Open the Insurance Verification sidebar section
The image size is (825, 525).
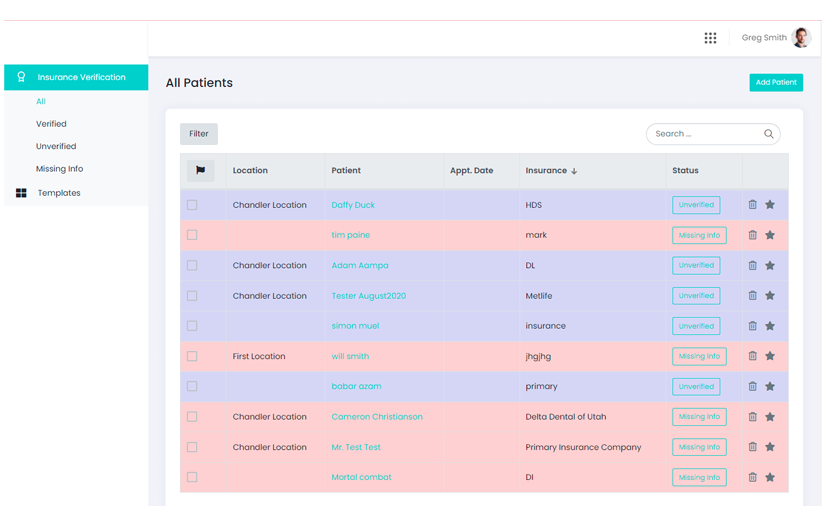pos(76,77)
